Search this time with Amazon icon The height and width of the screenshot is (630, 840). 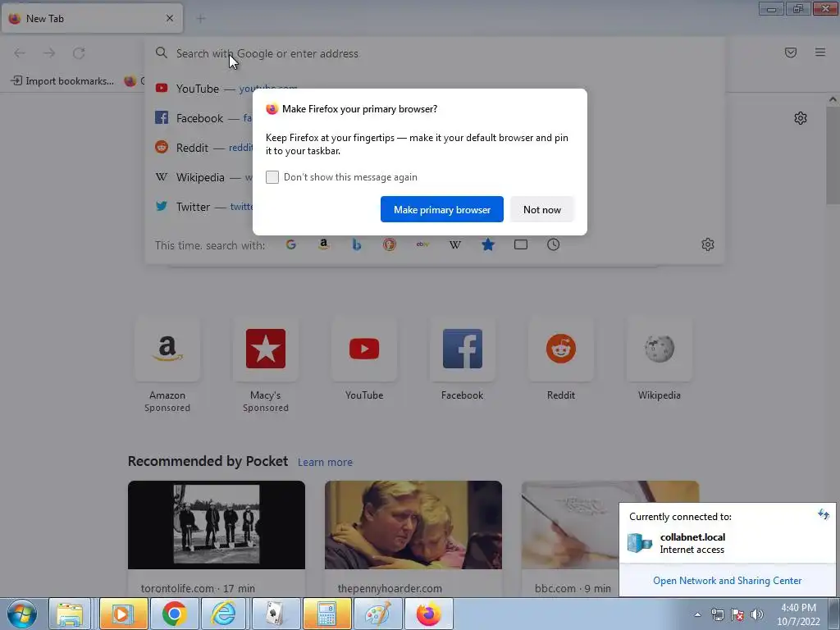[x=323, y=244]
